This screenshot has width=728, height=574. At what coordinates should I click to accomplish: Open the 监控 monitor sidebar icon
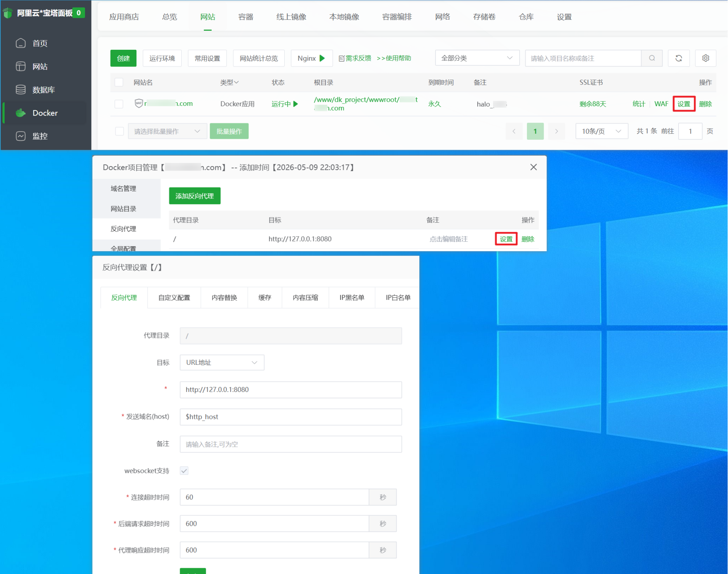pos(21,136)
